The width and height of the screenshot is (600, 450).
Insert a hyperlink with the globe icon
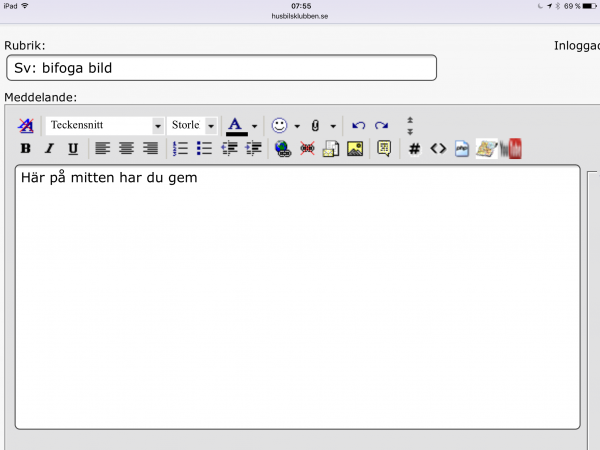tap(282, 149)
